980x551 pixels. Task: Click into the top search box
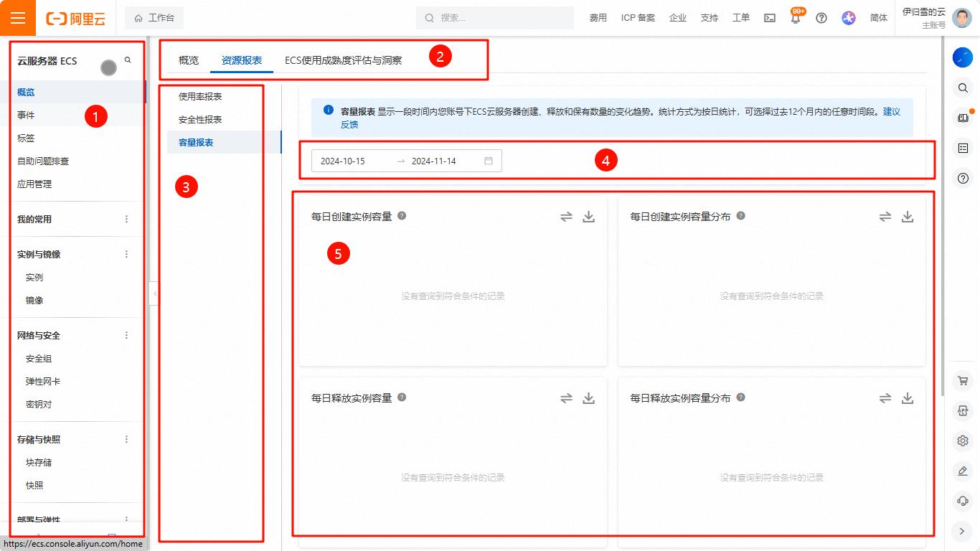tap(495, 18)
